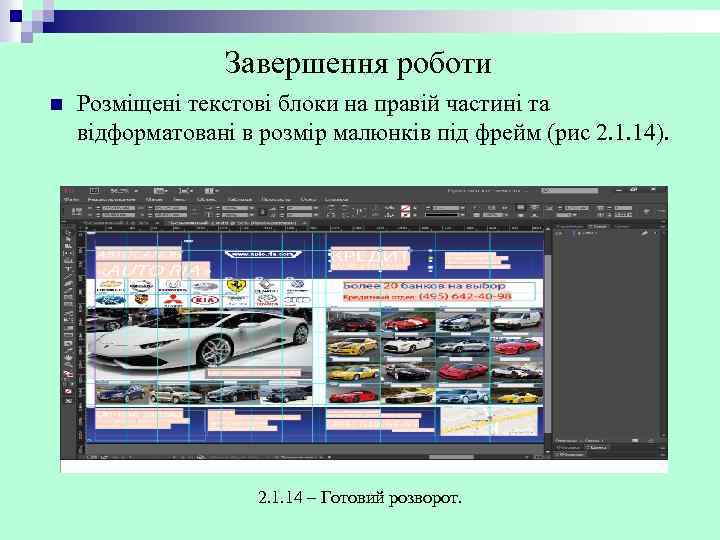720x540 pixels.
Task: Select the blue car in grid's bottom row
Action: [463, 394]
